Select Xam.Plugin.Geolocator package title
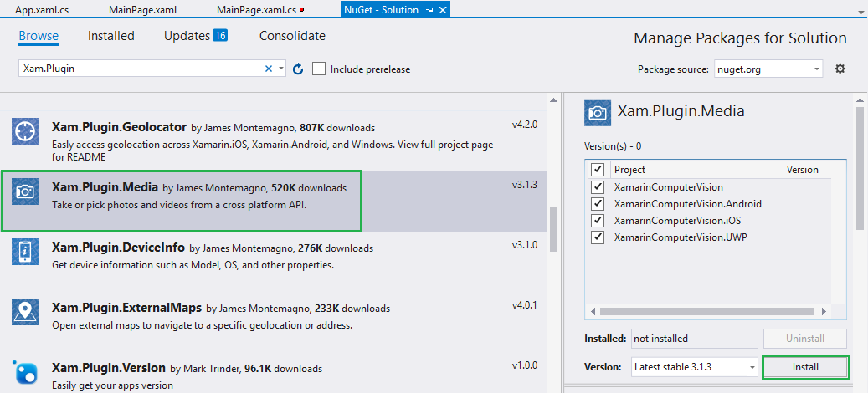Screen dimensions: 868x393 pyautogui.click(x=119, y=127)
